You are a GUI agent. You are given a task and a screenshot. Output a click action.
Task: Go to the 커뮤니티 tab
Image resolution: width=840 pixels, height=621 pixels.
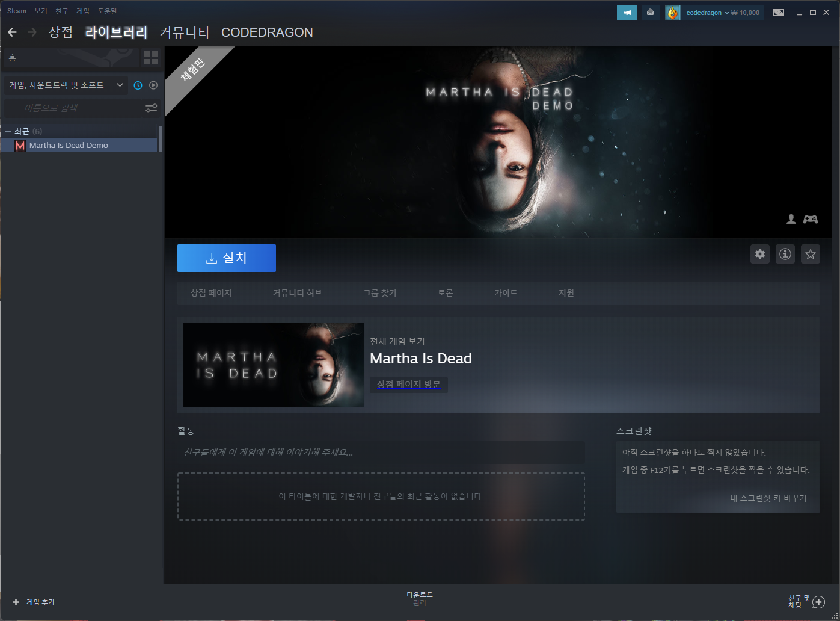coord(185,32)
